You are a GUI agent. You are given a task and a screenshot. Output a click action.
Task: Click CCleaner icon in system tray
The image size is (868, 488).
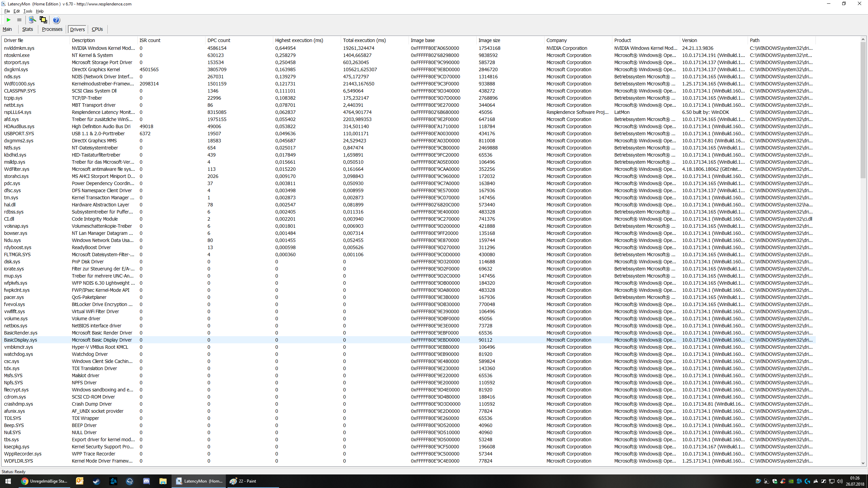click(x=783, y=481)
